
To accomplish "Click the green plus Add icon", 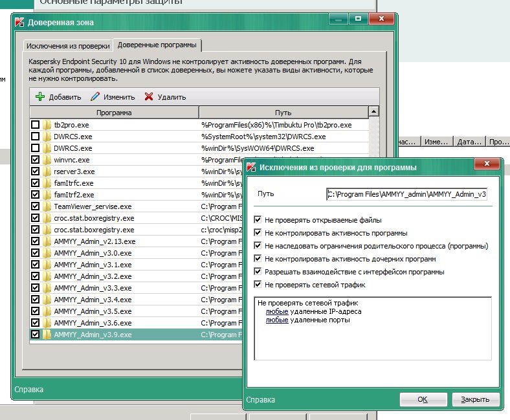I will (39, 97).
